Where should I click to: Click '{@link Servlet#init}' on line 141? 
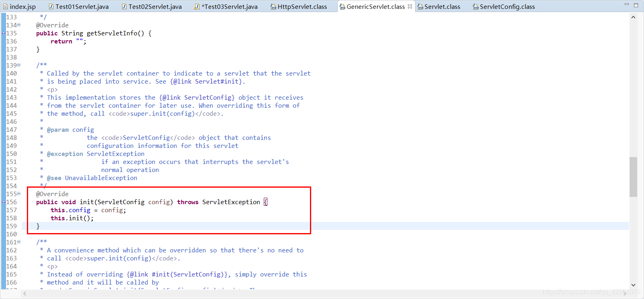pos(206,82)
